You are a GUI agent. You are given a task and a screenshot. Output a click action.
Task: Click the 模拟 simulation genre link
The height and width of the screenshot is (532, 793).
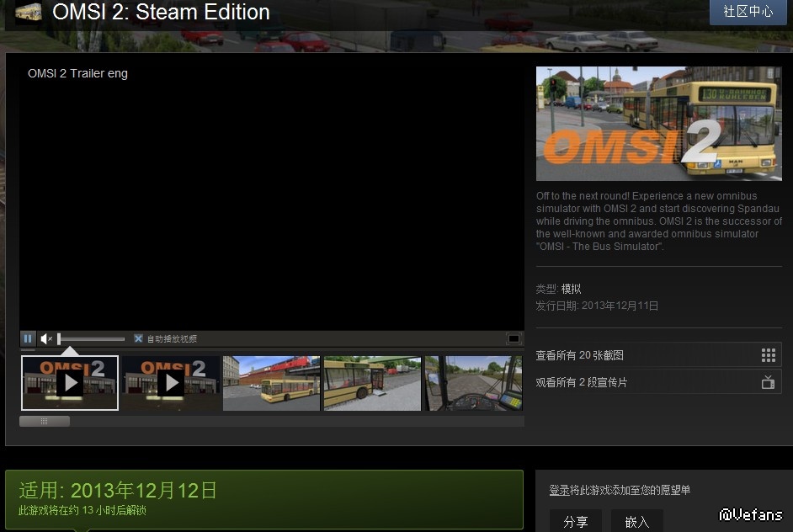pos(571,289)
